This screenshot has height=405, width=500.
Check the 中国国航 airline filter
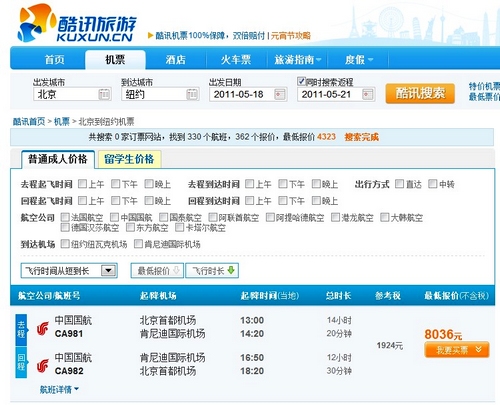(x=114, y=217)
